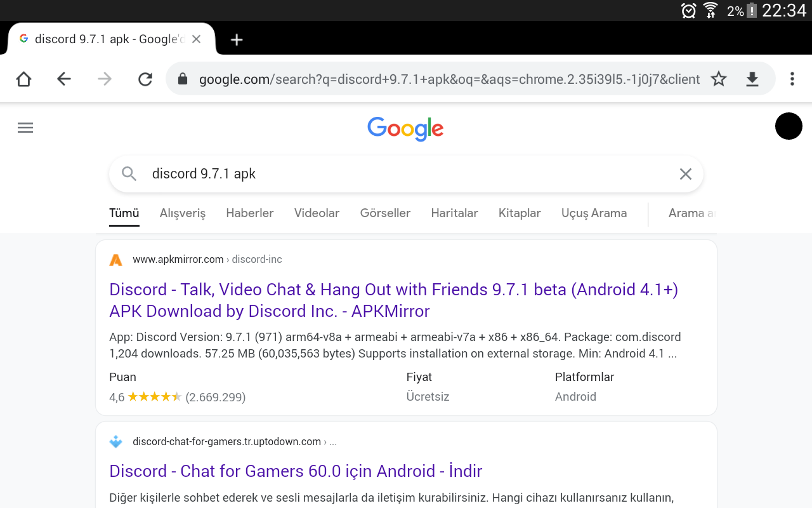Tap the Uptodown site favicon
The height and width of the screenshot is (508, 812).
(x=115, y=441)
